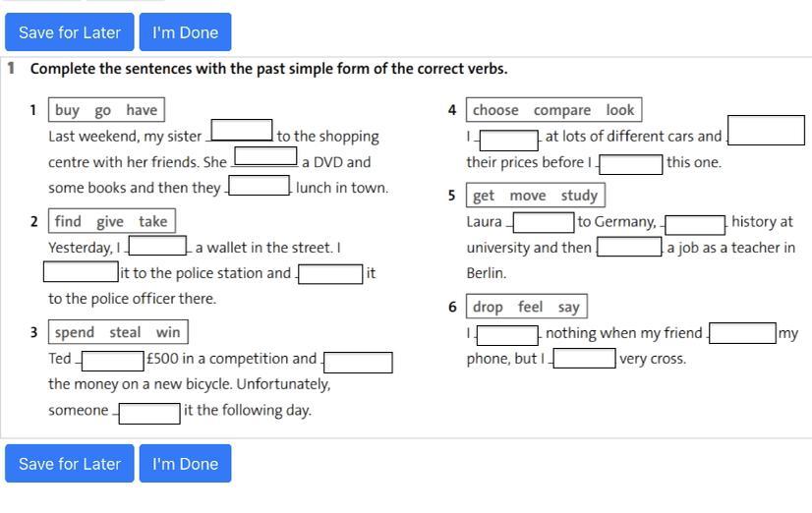812x513 pixels.
Task: Select the blank after 'in a competition and'
Action: pyautogui.click(x=358, y=363)
